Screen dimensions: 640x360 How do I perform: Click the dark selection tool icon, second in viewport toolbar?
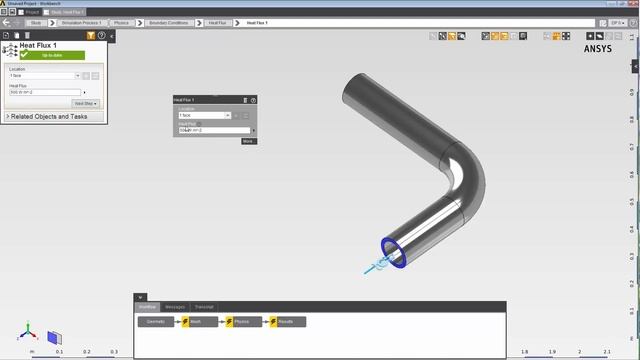442,36
